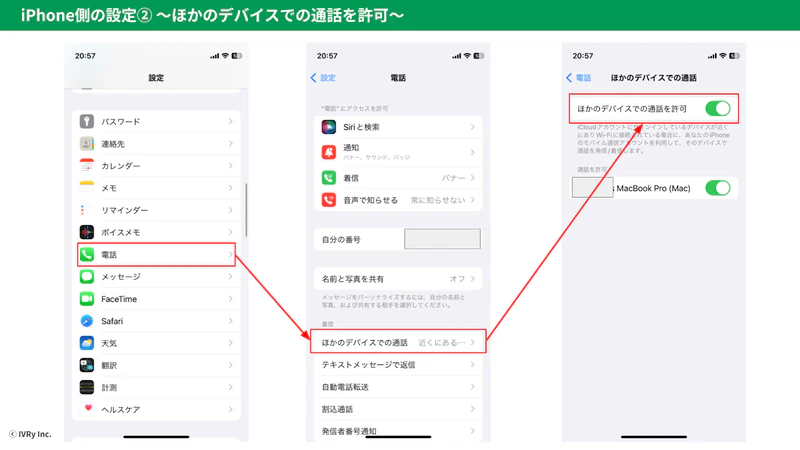Image resolution: width=800 pixels, height=450 pixels.
Task: Go back to 設定 from Phone screen
Action: [323, 78]
